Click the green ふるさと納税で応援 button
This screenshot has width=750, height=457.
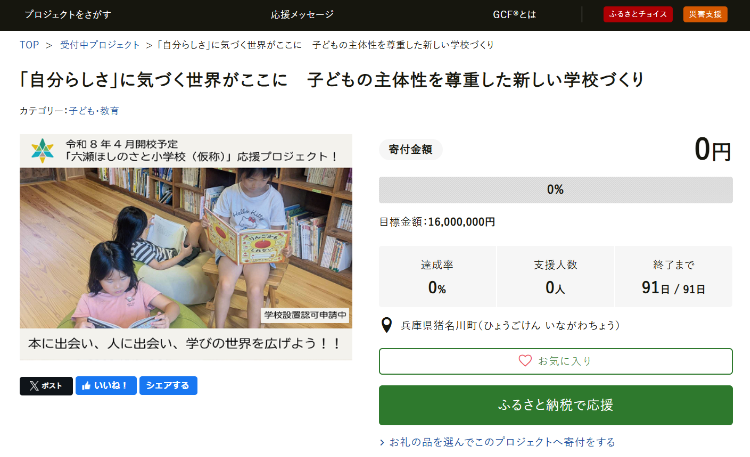tap(556, 405)
